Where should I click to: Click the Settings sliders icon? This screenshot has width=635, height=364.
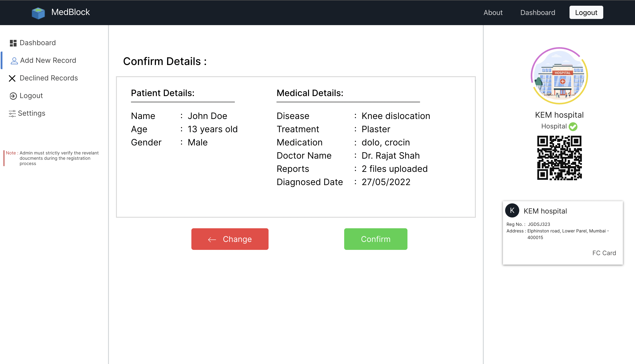[x=12, y=113]
